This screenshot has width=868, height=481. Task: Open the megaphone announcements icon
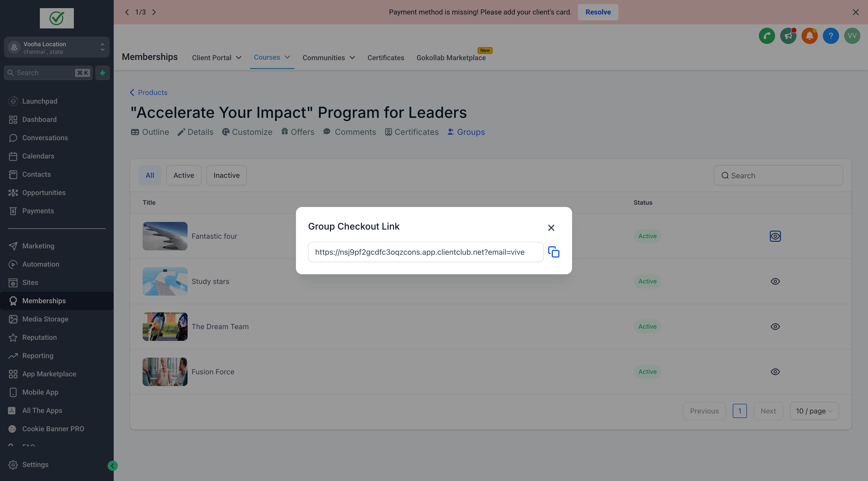(788, 36)
